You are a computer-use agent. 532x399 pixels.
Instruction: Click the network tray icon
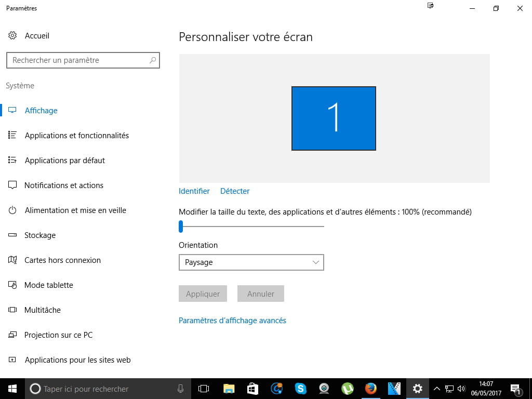pyautogui.click(x=449, y=389)
